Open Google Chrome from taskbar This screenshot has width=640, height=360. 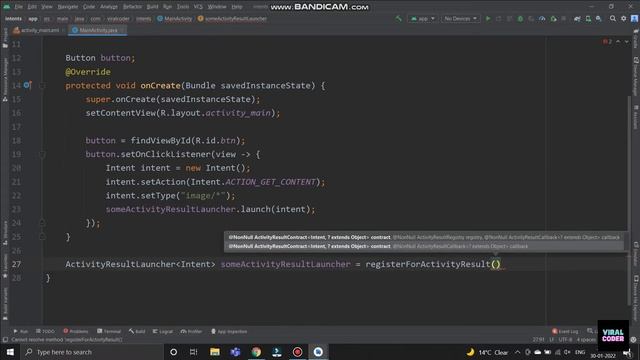click(x=256, y=352)
